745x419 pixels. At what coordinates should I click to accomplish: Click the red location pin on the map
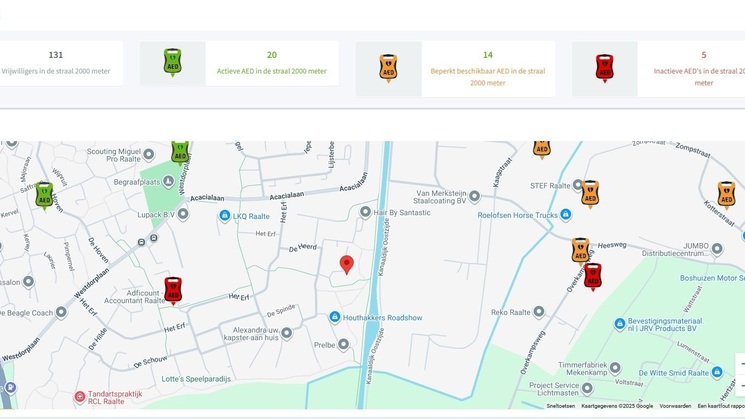pos(347,264)
